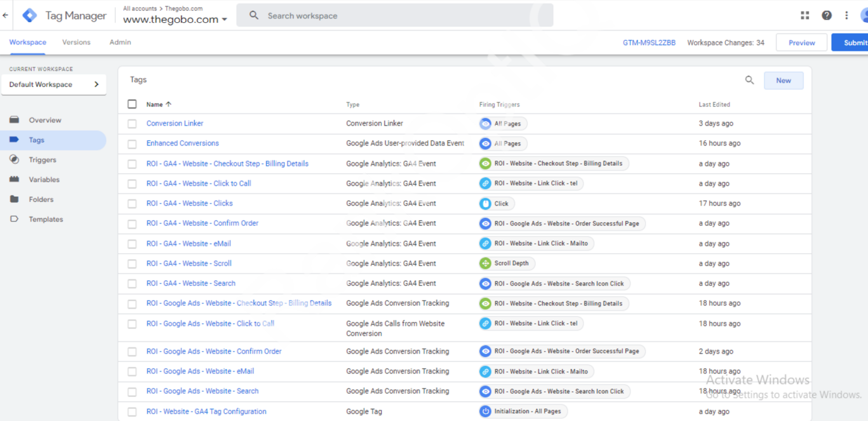Open Triggers from the sidebar
Image resolution: width=868 pixels, height=421 pixels.
pyautogui.click(x=42, y=160)
